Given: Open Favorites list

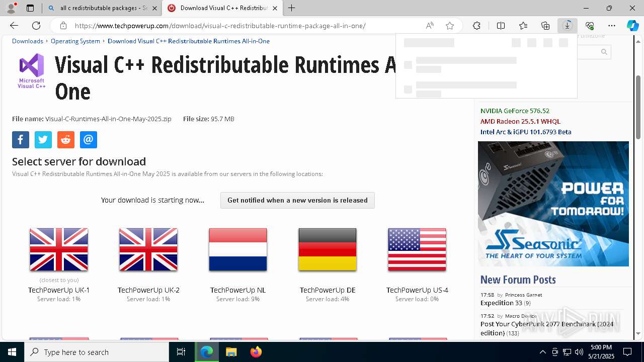Looking at the screenshot, I should [523, 26].
